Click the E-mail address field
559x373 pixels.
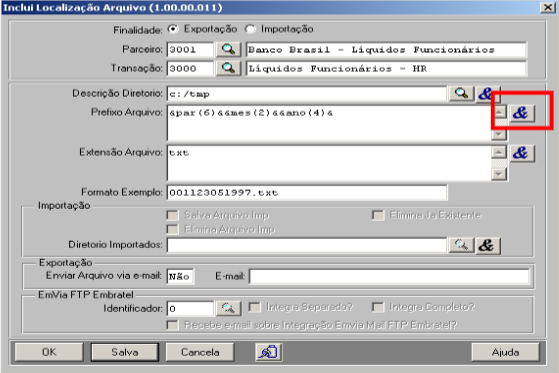[389, 276]
